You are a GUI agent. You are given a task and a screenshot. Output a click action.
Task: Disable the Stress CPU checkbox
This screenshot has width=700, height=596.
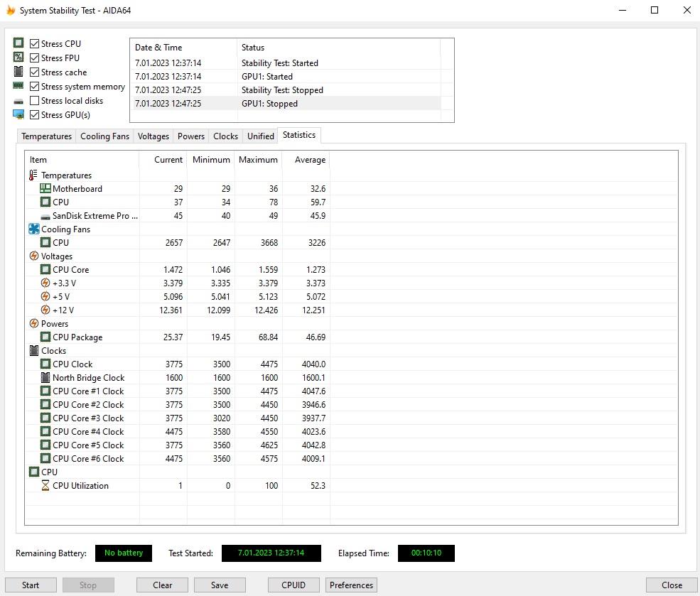coord(34,44)
